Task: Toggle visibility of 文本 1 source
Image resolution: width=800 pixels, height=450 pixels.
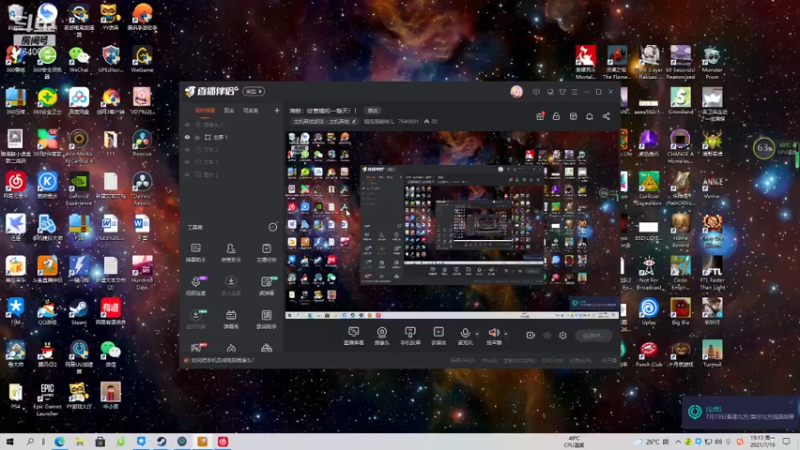Action: coord(187,162)
